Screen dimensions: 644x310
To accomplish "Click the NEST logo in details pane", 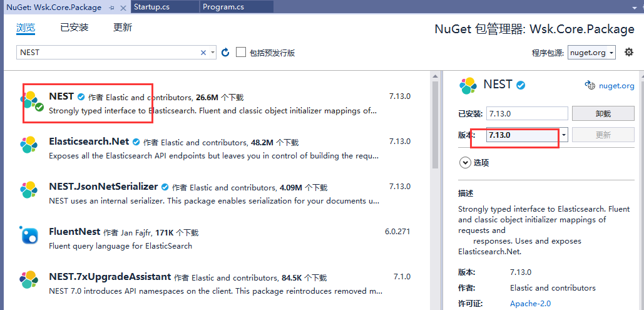I will pos(468,86).
